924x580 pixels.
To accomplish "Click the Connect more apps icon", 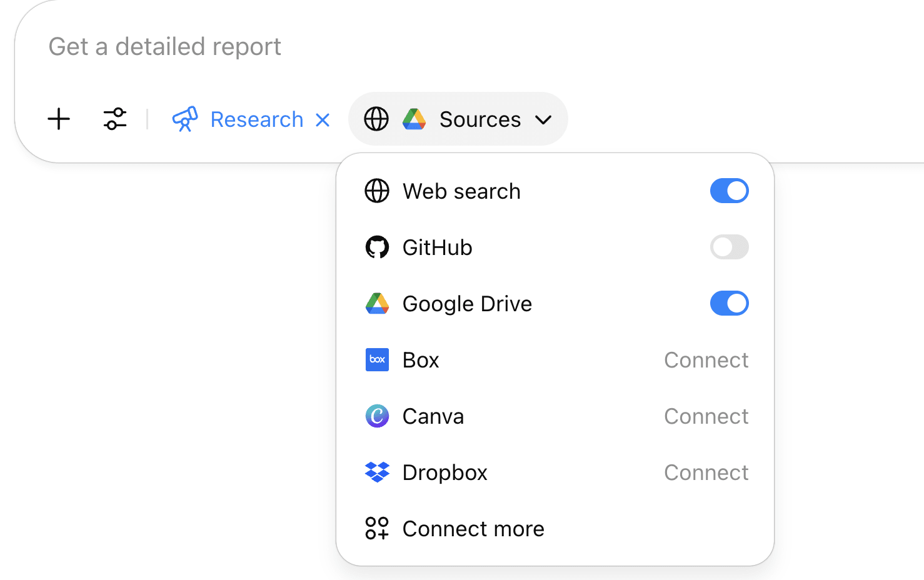I will (x=377, y=528).
